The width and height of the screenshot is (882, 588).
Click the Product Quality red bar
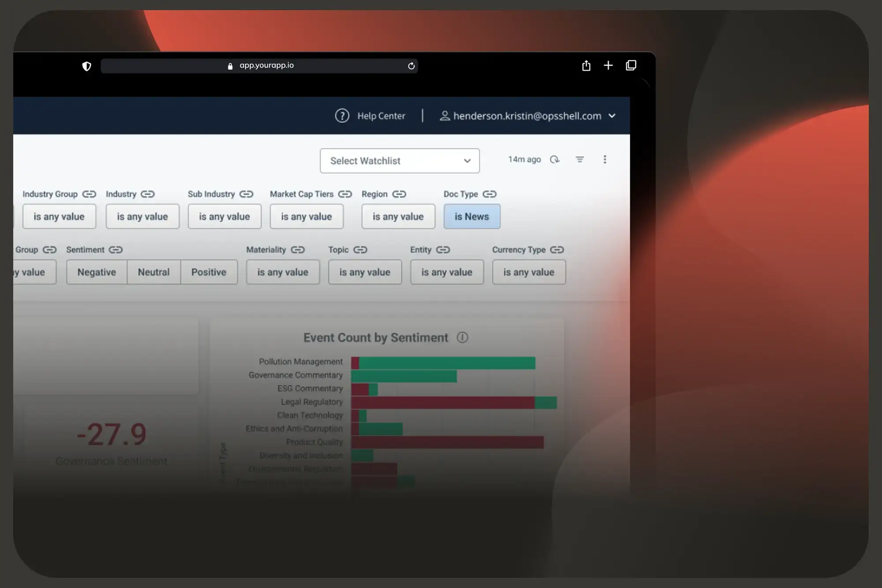[447, 442]
